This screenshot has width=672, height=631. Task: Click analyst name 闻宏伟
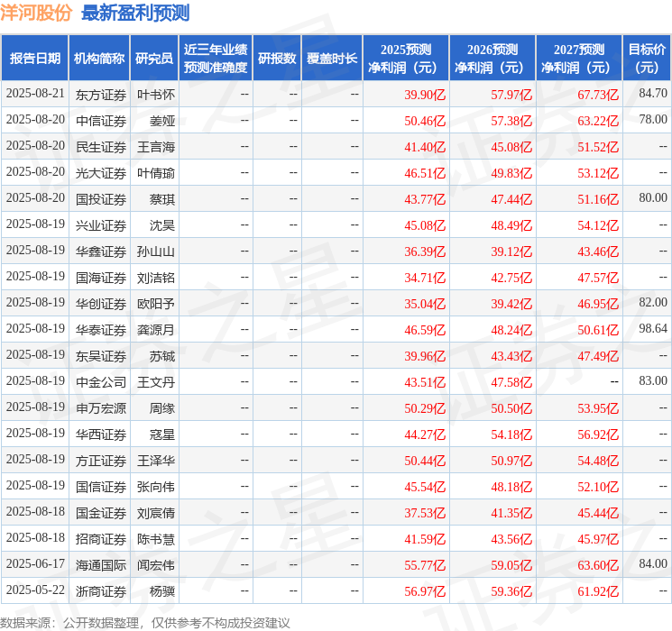point(156,565)
